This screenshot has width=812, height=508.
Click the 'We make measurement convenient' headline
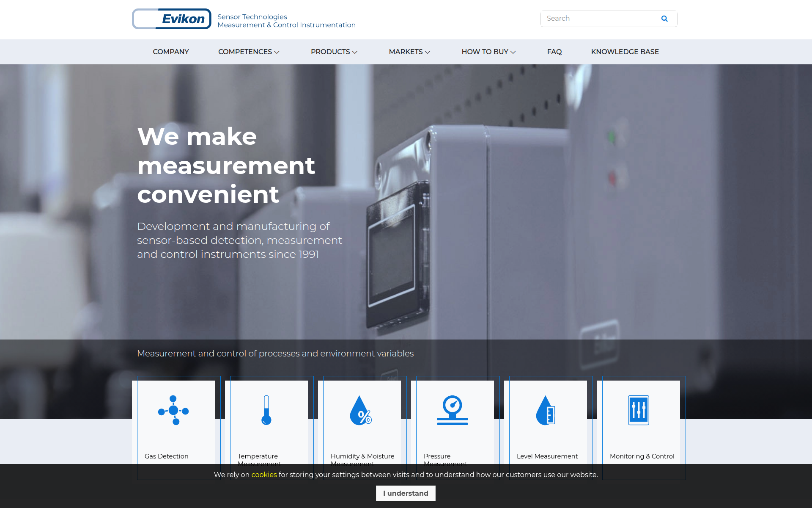click(x=226, y=165)
